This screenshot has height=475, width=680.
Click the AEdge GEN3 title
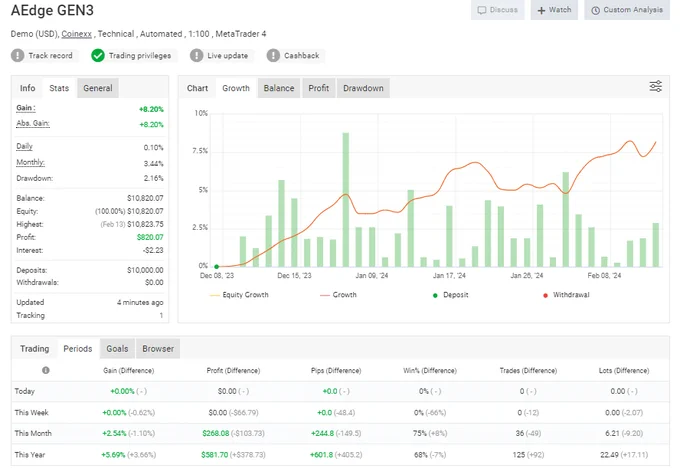(x=52, y=10)
